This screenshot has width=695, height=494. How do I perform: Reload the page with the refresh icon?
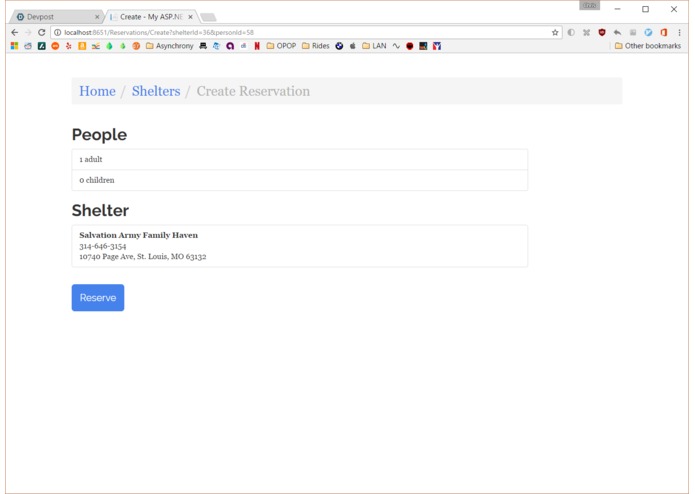tap(42, 32)
